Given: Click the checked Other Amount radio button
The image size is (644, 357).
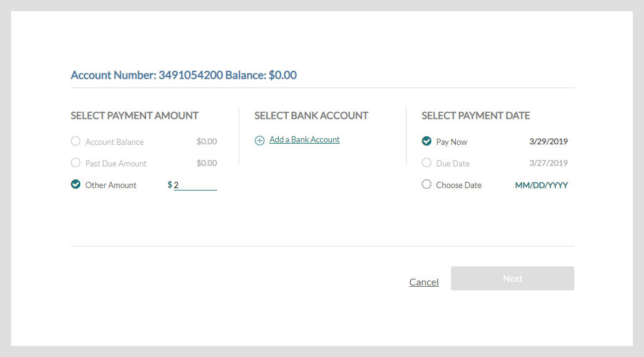Looking at the screenshot, I should [76, 184].
